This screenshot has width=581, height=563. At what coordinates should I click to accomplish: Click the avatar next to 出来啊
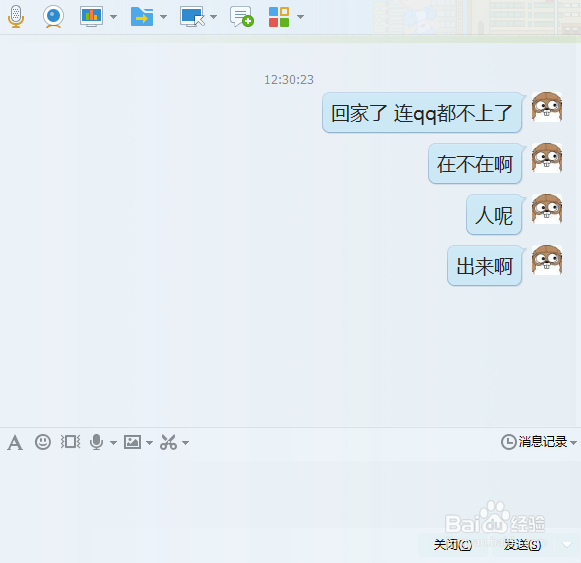pos(547,260)
